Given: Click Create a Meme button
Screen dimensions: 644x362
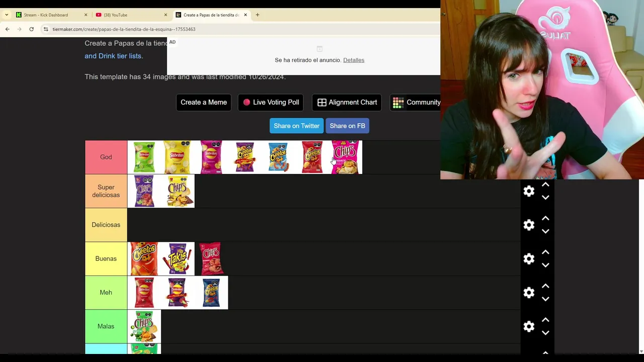Looking at the screenshot, I should pos(204,102).
